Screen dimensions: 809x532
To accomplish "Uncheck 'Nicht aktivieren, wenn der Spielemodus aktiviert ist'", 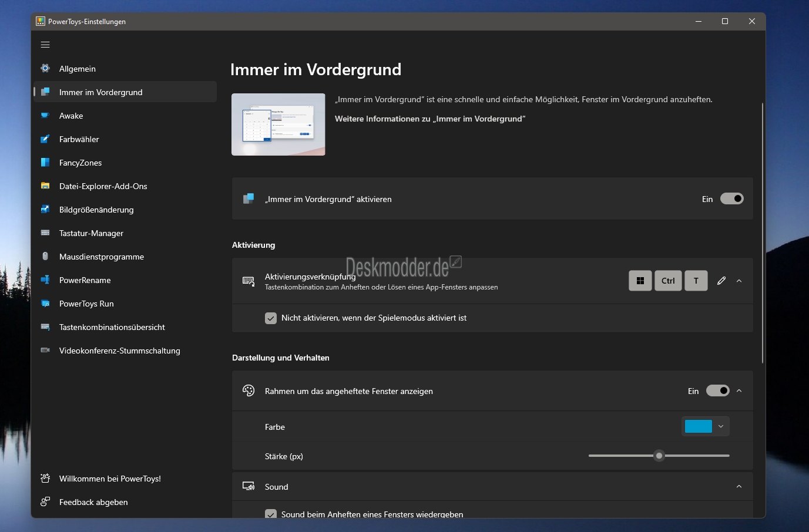I will click(271, 318).
